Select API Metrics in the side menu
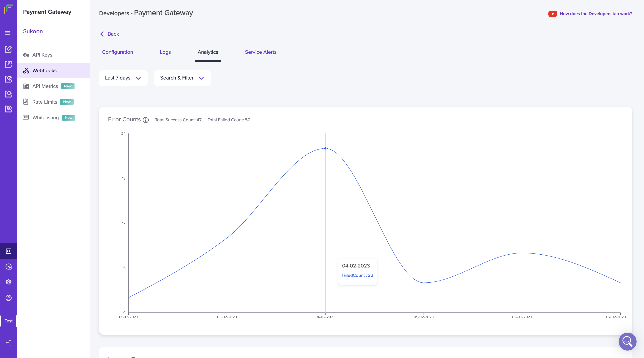This screenshot has height=358, width=644. (45, 86)
